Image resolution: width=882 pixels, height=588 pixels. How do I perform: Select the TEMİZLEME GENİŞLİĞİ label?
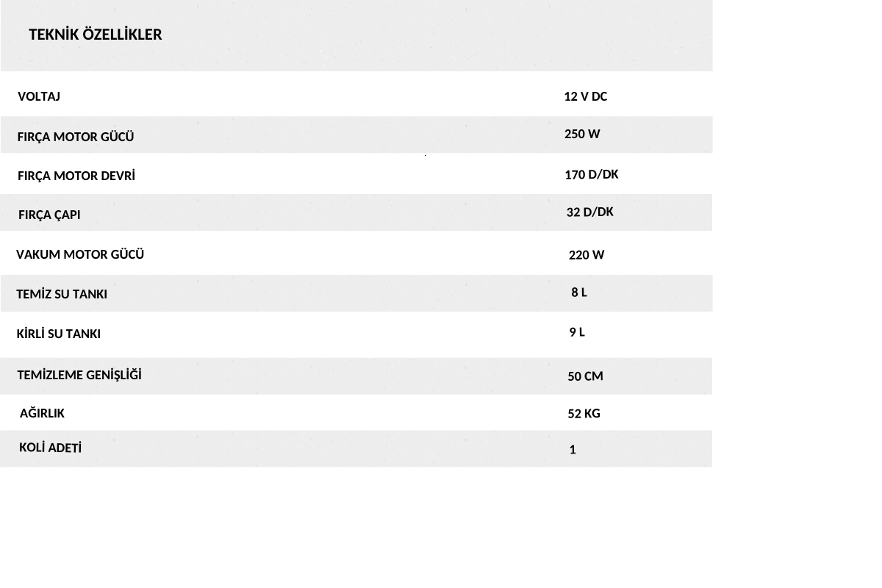pos(79,375)
